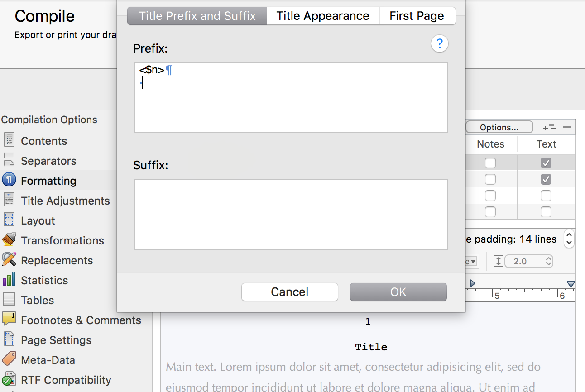This screenshot has width=585, height=392.
Task: Click the help question mark button
Action: pyautogui.click(x=439, y=44)
